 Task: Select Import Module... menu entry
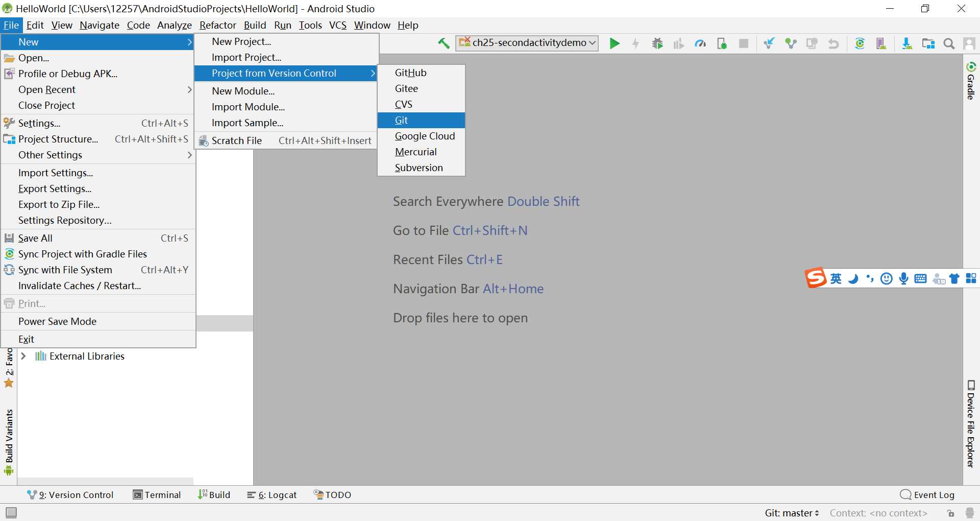click(286, 107)
